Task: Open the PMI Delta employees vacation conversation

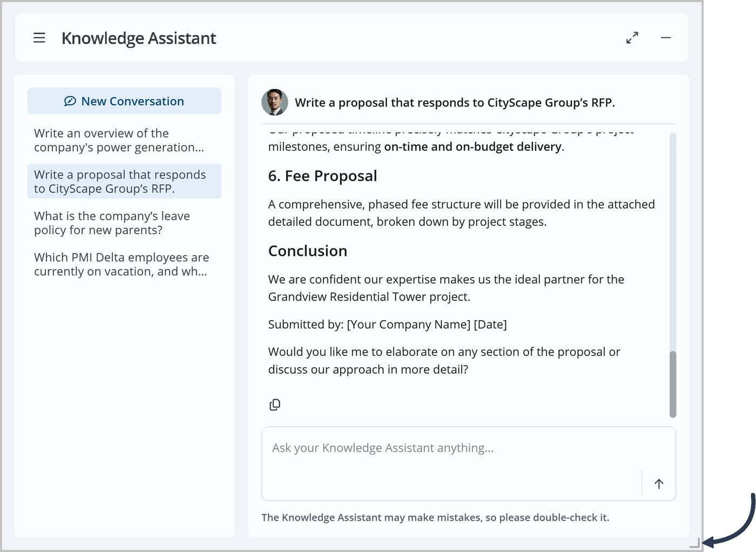Action: tap(124, 264)
